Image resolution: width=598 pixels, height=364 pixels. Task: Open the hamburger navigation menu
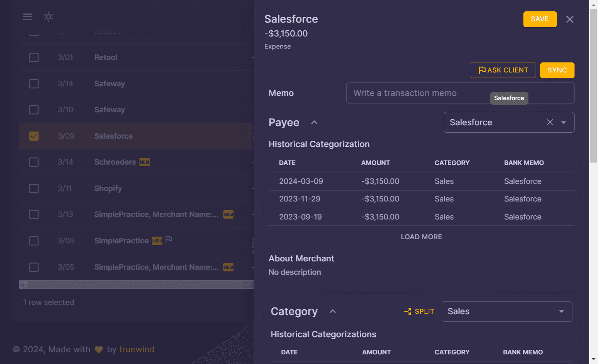pos(28,17)
